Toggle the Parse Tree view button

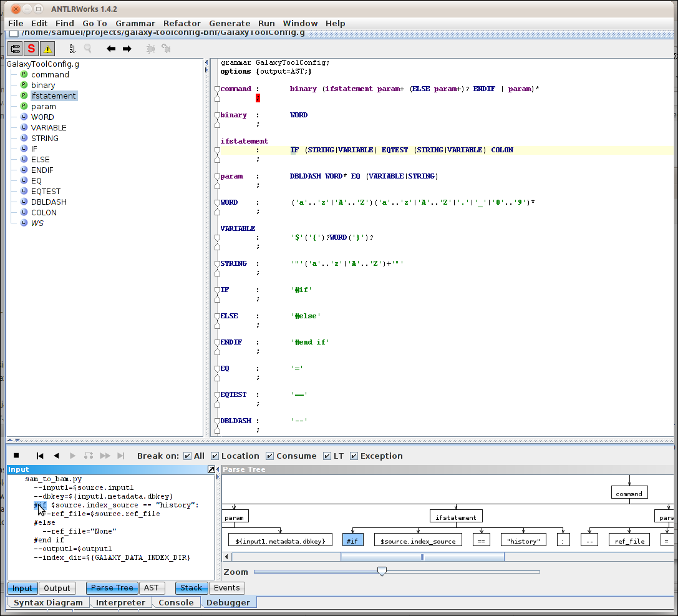coord(112,588)
